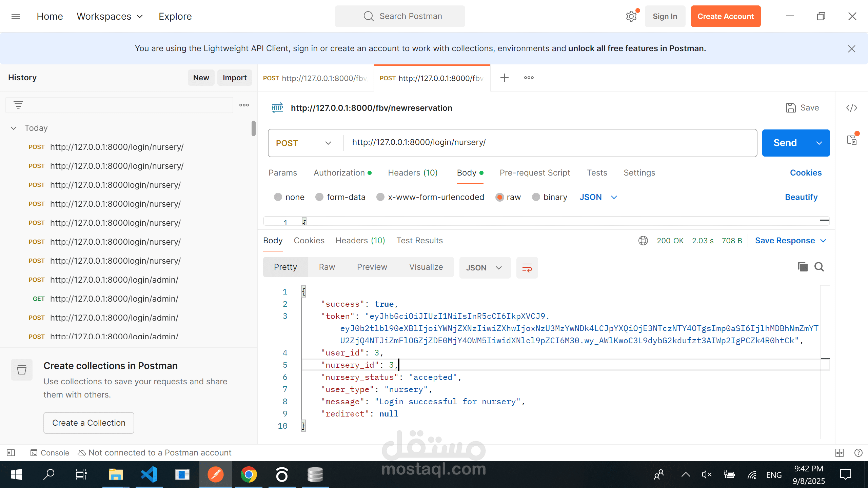The image size is (868, 488).
Task: Switch to the Tests tab
Action: [x=597, y=173]
